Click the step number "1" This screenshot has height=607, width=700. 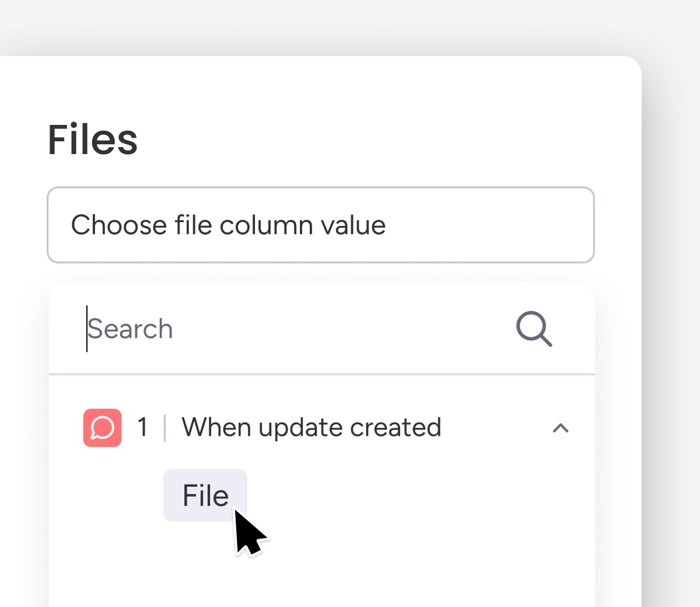(x=143, y=427)
